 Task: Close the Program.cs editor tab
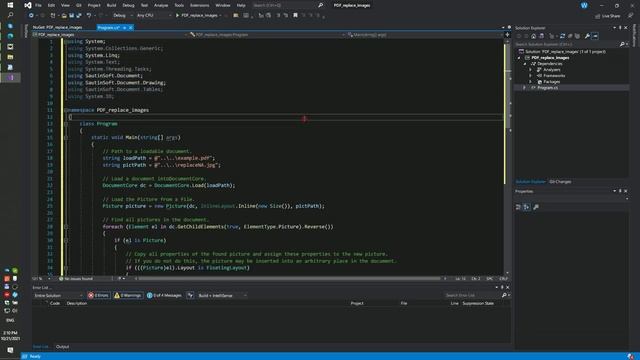[131, 27]
